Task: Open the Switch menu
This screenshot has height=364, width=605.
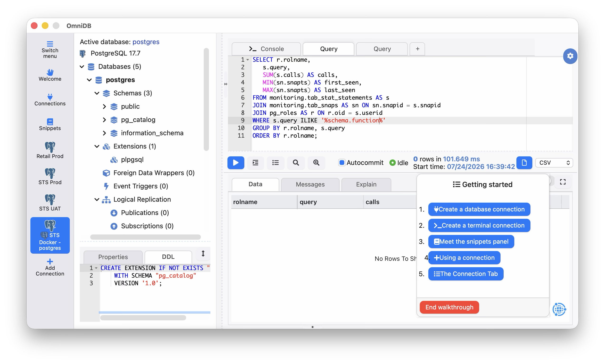Action: click(50, 50)
